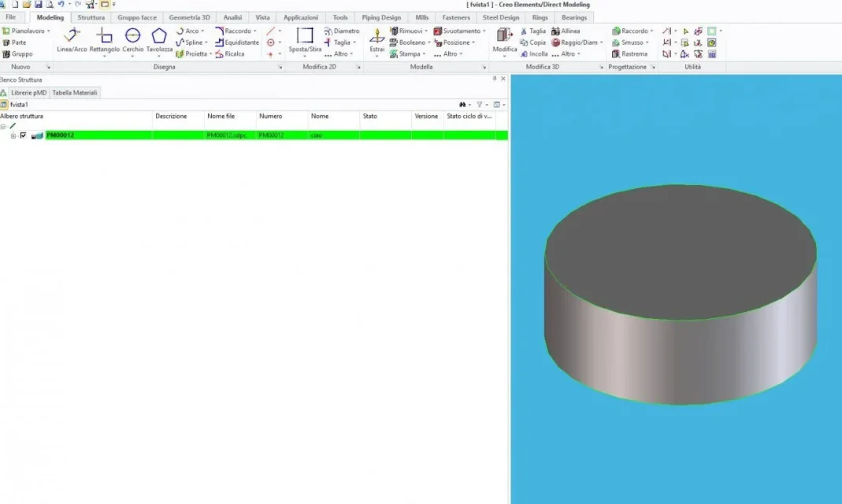Image resolution: width=842 pixels, height=504 pixels.
Task: Click the print preview icon in quick access toolbar
Action: click(50, 4)
